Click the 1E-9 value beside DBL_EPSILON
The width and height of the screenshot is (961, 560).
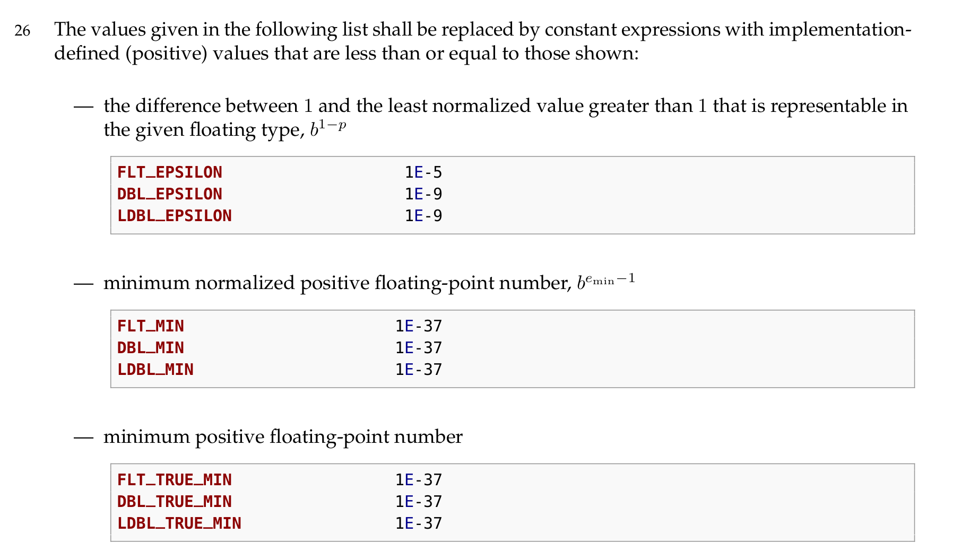point(423,194)
